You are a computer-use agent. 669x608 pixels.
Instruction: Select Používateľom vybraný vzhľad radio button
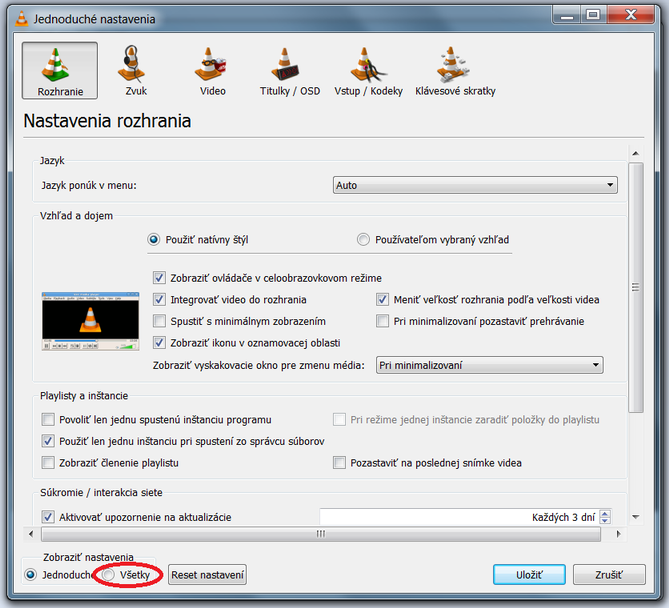[x=363, y=240]
